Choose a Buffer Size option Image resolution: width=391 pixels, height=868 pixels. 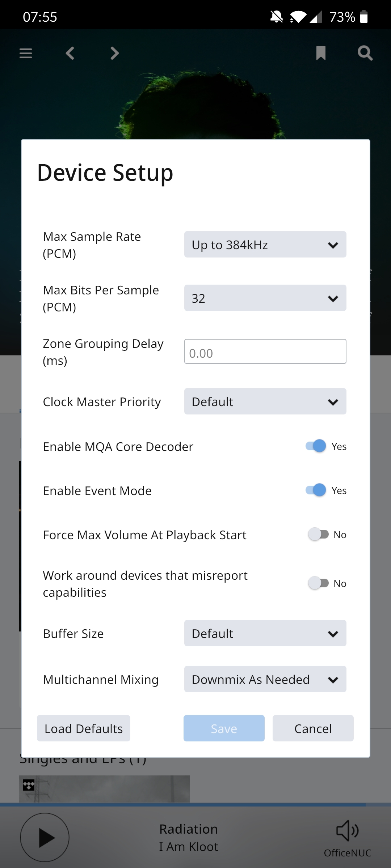coord(265,633)
